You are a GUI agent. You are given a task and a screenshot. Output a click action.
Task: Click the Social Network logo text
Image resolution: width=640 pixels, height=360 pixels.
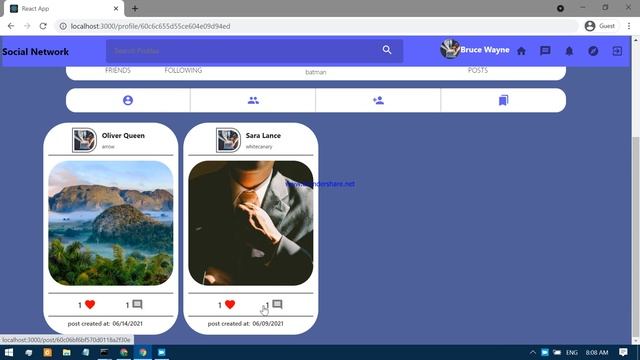point(36,52)
